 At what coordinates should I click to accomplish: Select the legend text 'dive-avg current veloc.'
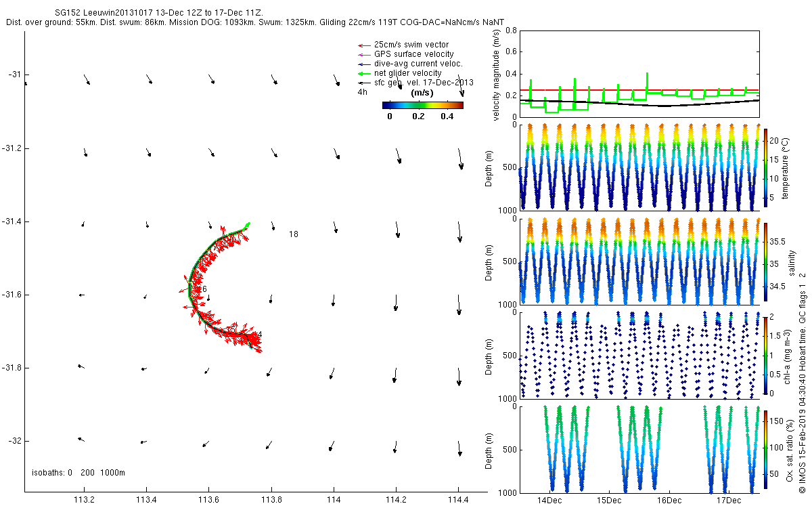pyautogui.click(x=418, y=64)
